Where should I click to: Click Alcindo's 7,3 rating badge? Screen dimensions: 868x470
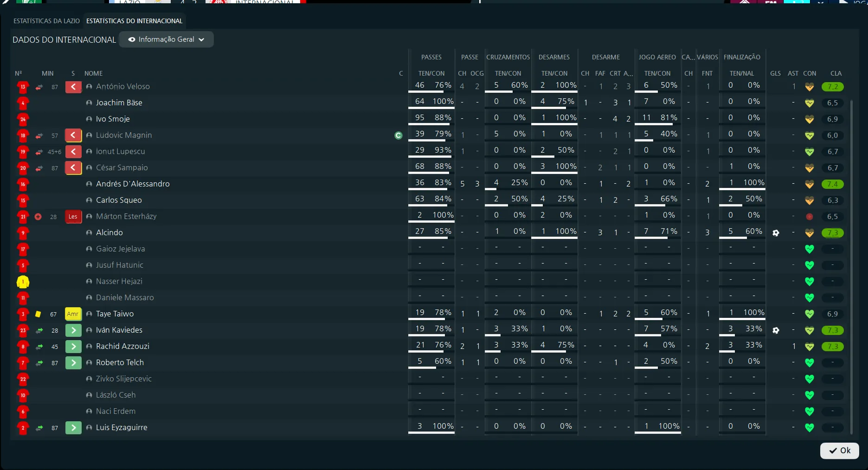point(833,233)
